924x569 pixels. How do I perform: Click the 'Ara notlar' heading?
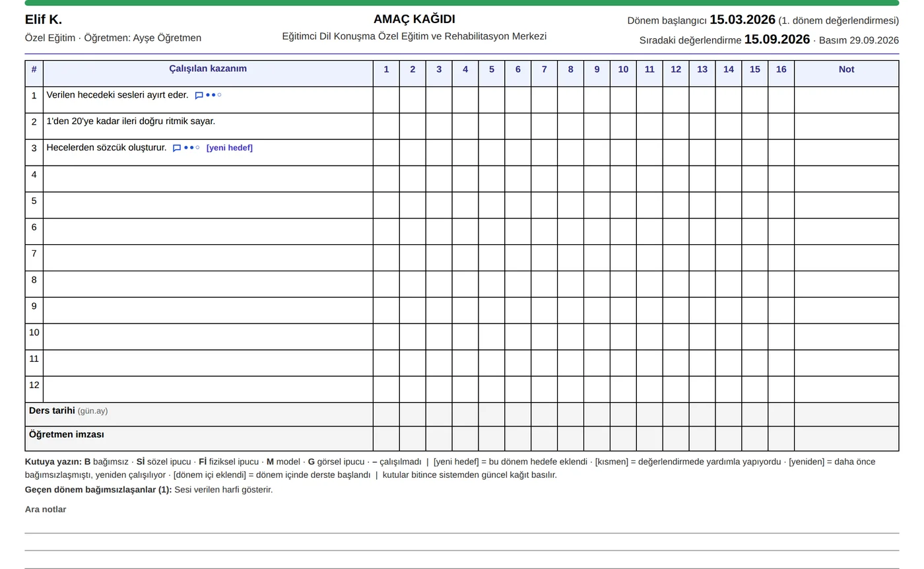[46, 510]
